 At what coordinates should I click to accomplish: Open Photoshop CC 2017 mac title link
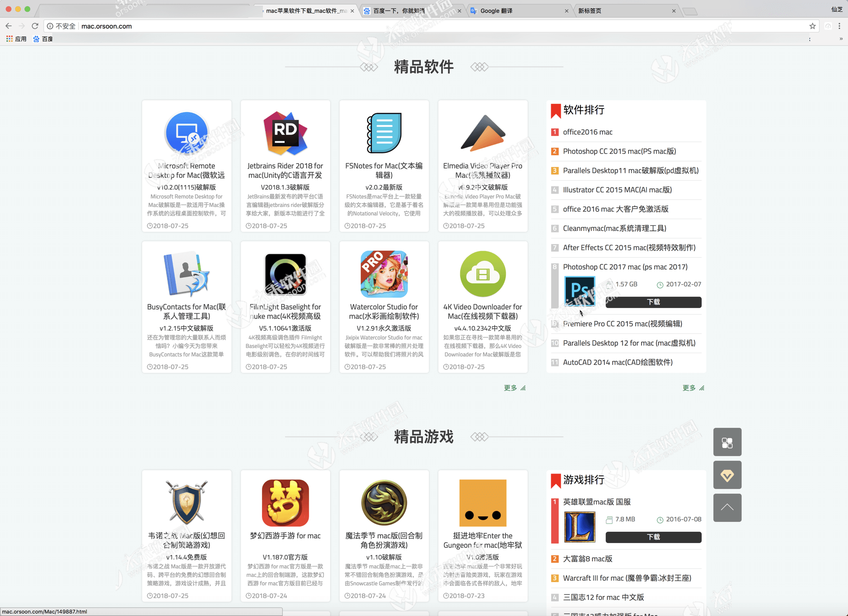click(x=625, y=267)
